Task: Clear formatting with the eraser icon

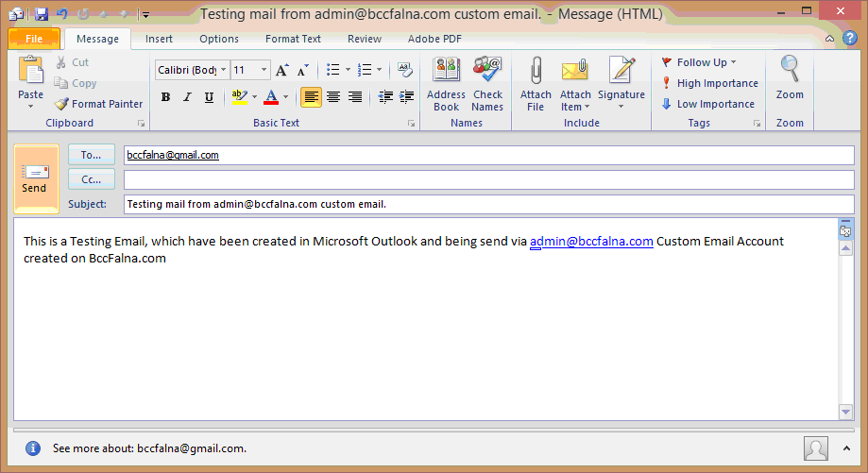Action: (x=404, y=70)
